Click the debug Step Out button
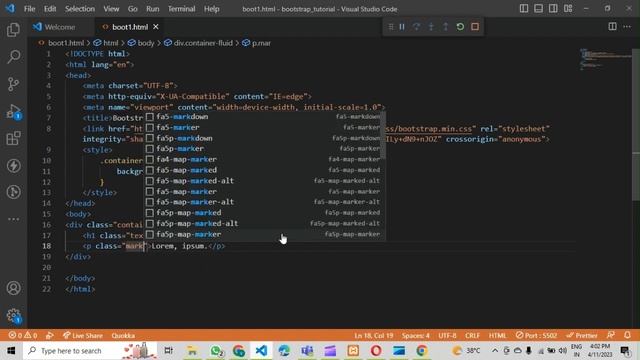The image size is (640, 360). coord(446,27)
